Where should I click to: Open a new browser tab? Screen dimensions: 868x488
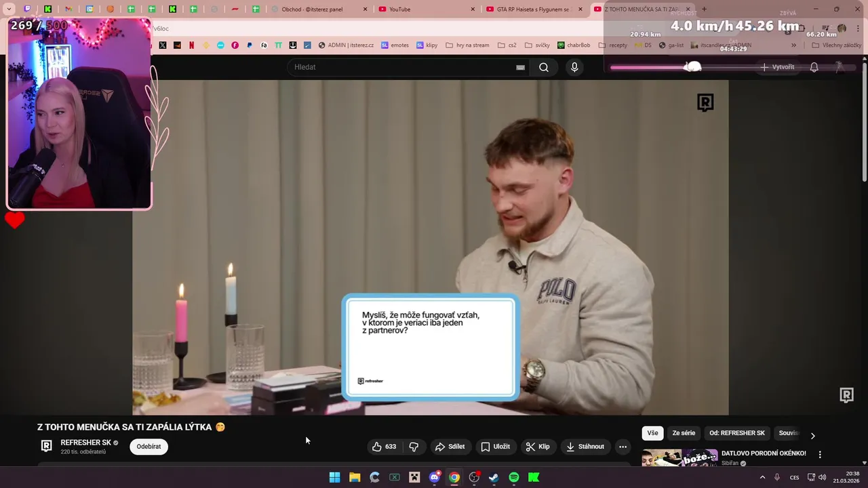(x=704, y=9)
